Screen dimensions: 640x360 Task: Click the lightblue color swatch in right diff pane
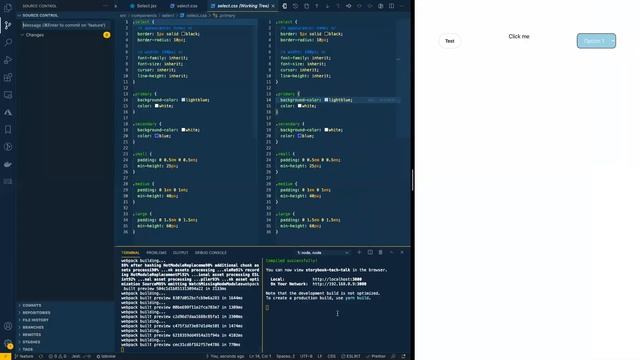326,100
